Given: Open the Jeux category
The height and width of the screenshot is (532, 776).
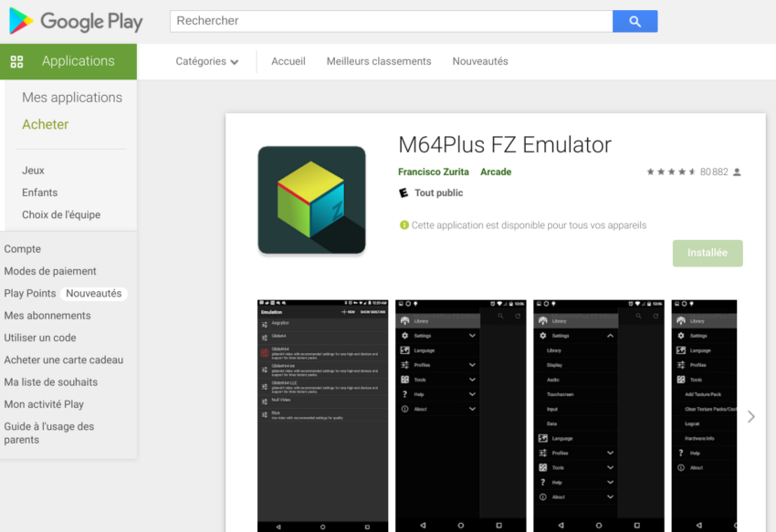Looking at the screenshot, I should click(33, 171).
